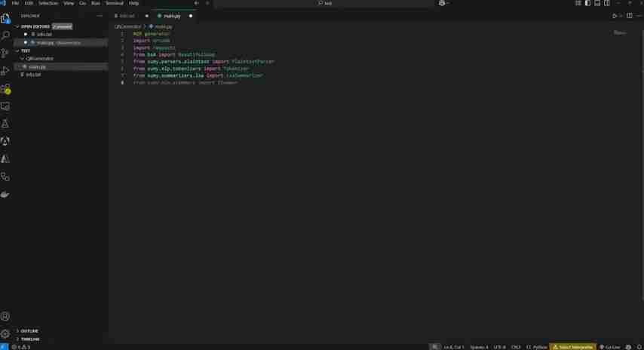Toggle the Primary Side Bar

point(587,3)
